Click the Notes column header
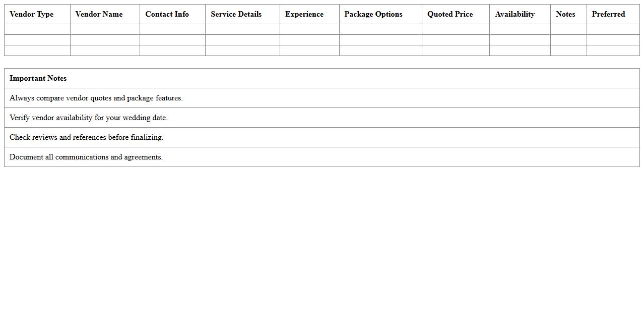Image resolution: width=644 pixels, height=328 pixels. pos(565,14)
